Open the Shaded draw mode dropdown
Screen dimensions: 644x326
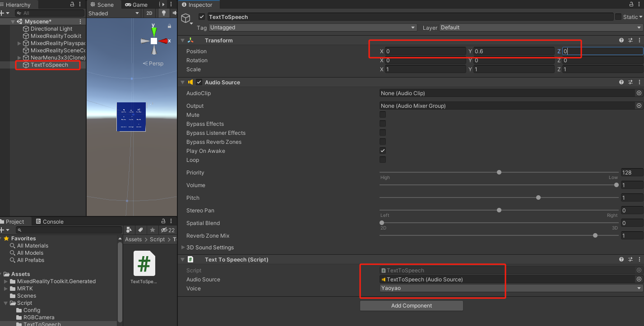click(x=114, y=13)
